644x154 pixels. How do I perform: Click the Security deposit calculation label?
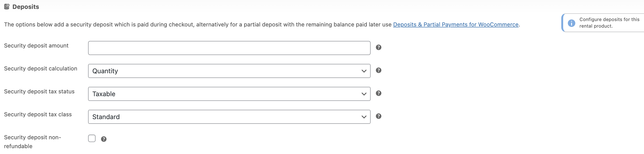pyautogui.click(x=40, y=69)
